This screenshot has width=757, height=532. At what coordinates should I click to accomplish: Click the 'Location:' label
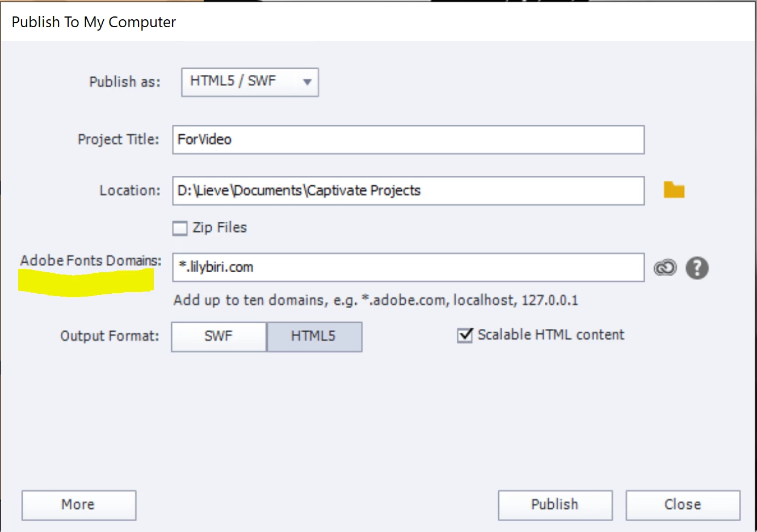(x=130, y=190)
